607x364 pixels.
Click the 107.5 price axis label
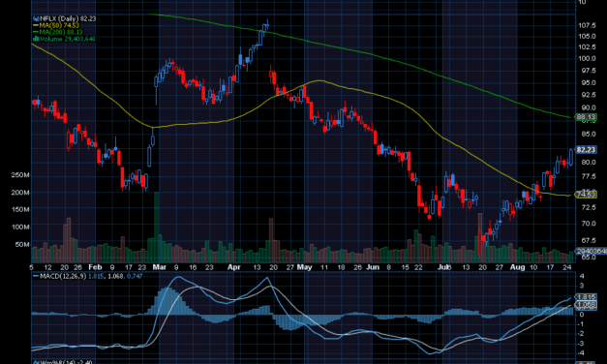click(587, 25)
